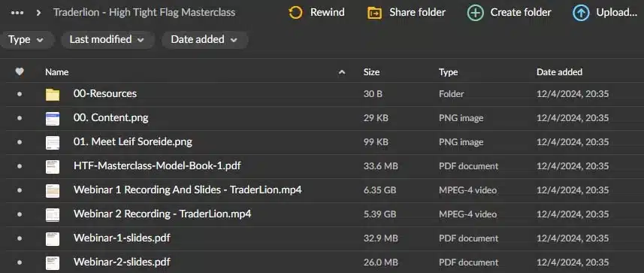644x273 pixels.
Task: Sort by the Type column header
Action: click(x=448, y=72)
